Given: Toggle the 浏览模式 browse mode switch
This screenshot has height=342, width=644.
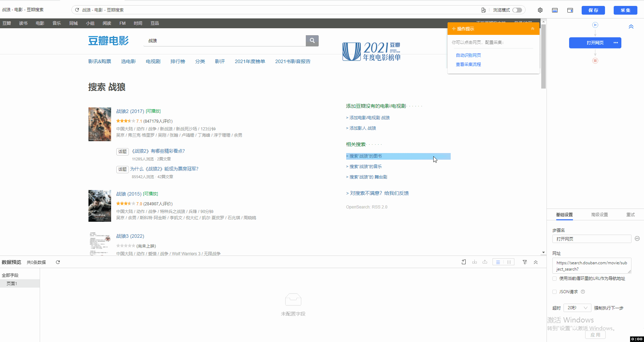Looking at the screenshot, I should [517, 10].
